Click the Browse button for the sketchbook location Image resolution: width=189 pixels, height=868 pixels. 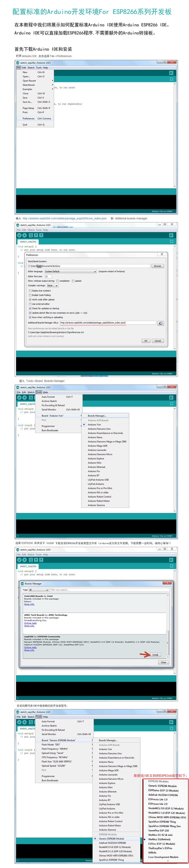tap(157, 266)
